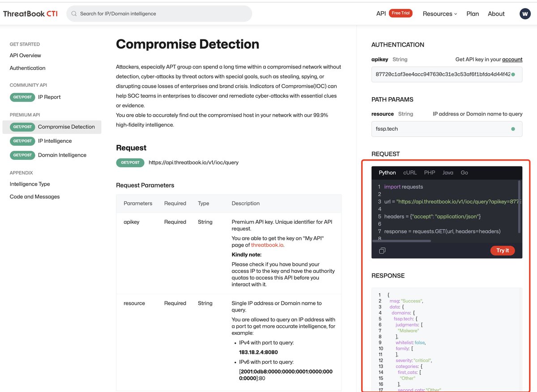Click the severity "critical" response line
This screenshot has width=537, height=392.
pos(414,361)
